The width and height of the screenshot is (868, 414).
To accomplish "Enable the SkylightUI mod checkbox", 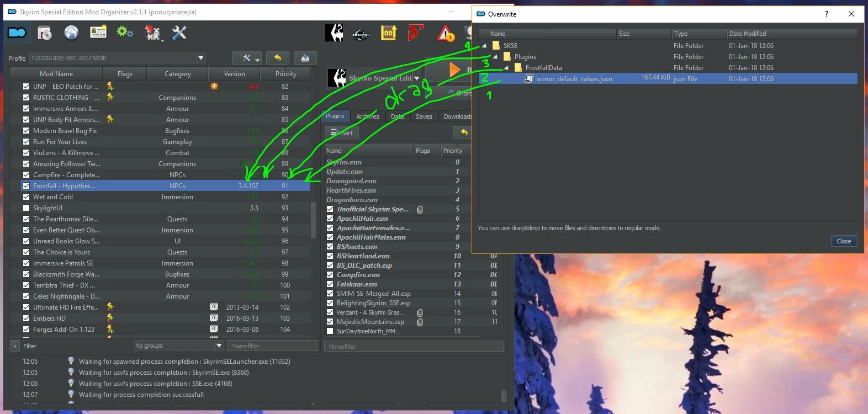I will coord(26,208).
